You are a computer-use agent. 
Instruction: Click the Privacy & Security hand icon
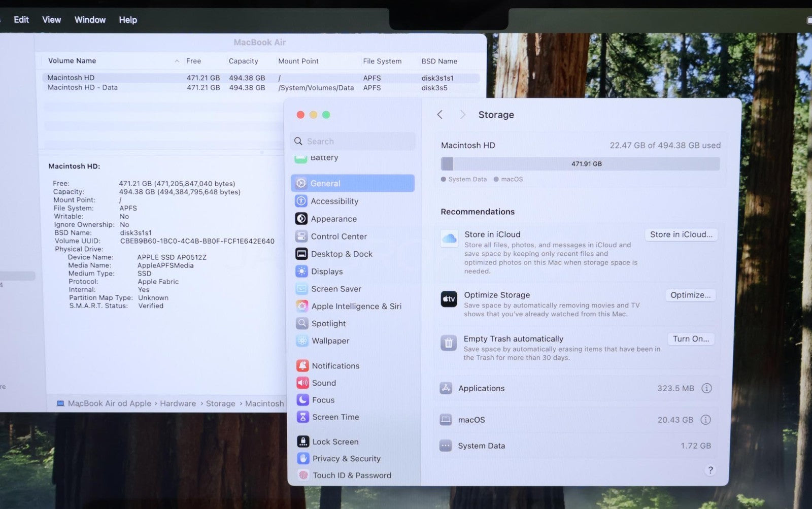(303, 458)
